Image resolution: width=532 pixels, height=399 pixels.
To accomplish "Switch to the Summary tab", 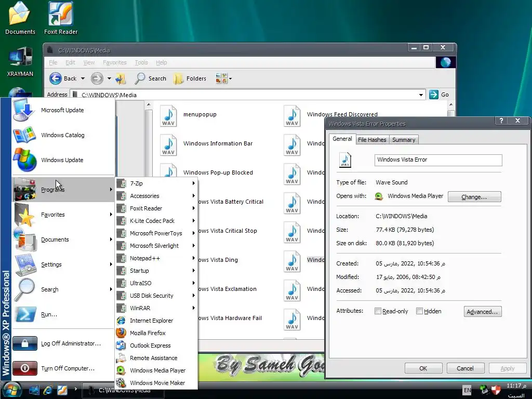I will (403, 140).
